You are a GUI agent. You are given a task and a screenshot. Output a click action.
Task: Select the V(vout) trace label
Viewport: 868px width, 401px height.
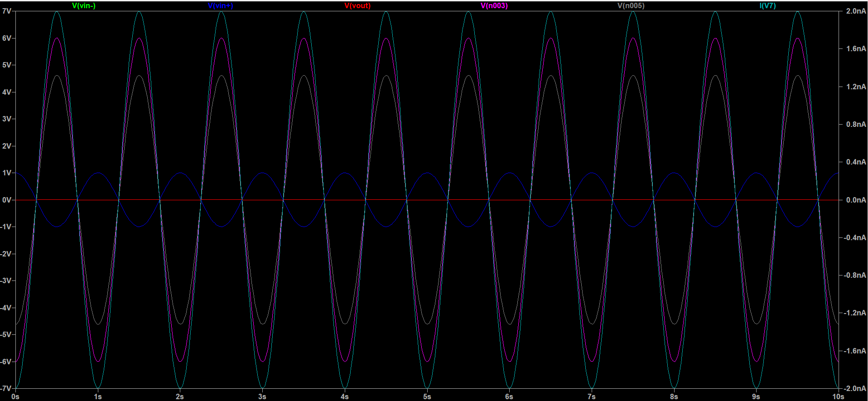357,6
